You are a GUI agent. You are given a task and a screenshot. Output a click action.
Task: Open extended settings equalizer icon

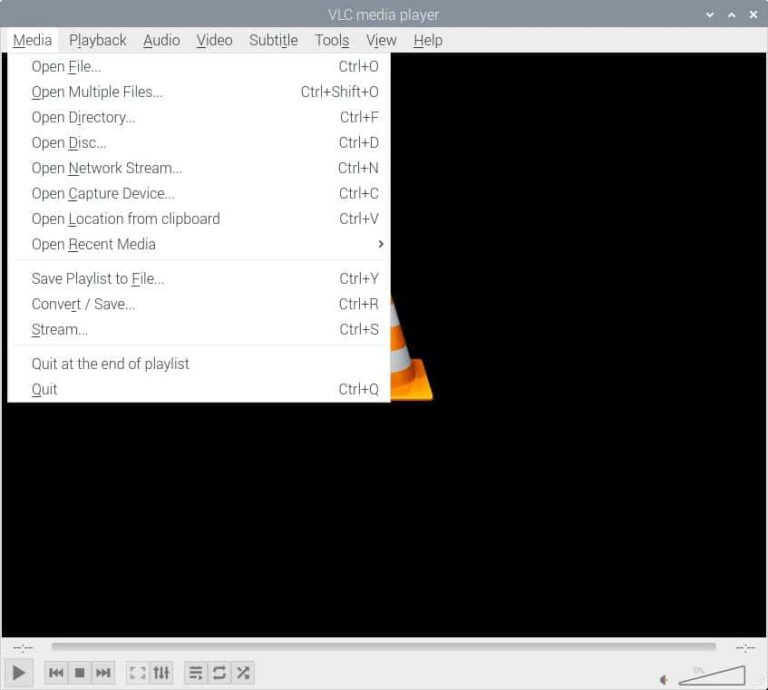pyautogui.click(x=161, y=673)
